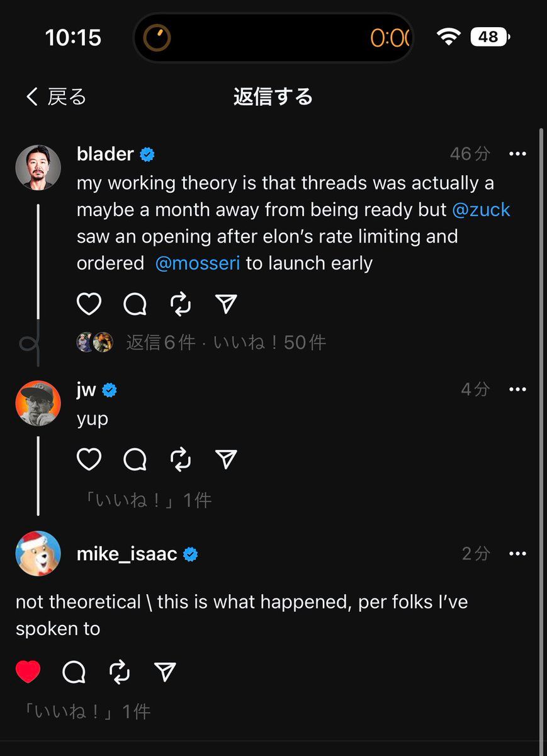Reply to blader's post via comment bubble
547x756 pixels.
click(135, 304)
